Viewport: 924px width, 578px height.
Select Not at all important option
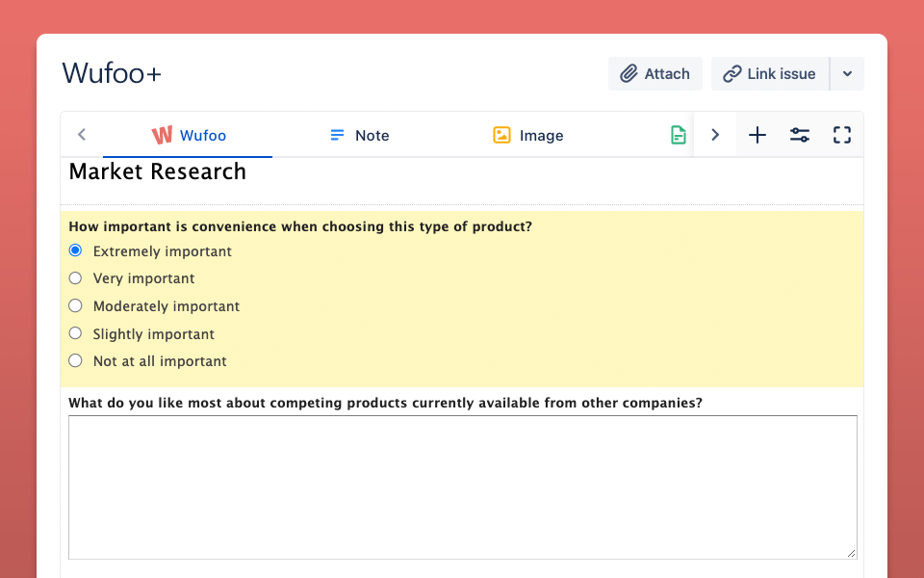click(75, 360)
